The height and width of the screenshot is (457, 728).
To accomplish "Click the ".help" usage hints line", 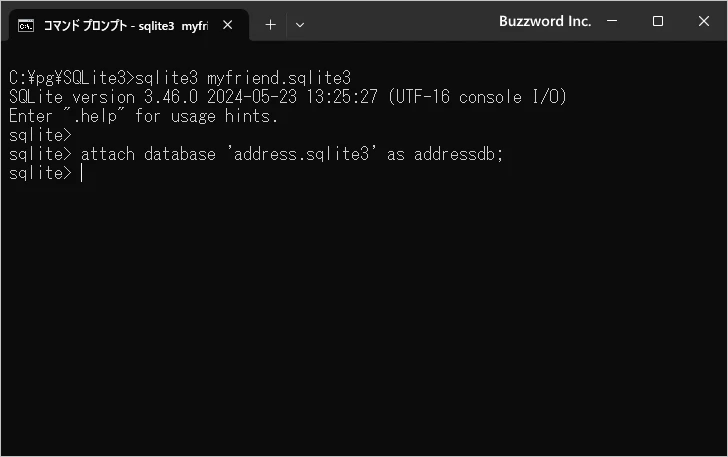I will (x=143, y=116).
